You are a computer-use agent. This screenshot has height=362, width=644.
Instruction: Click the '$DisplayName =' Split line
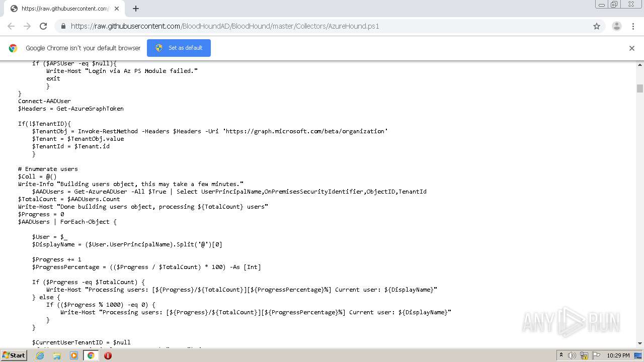(x=127, y=244)
